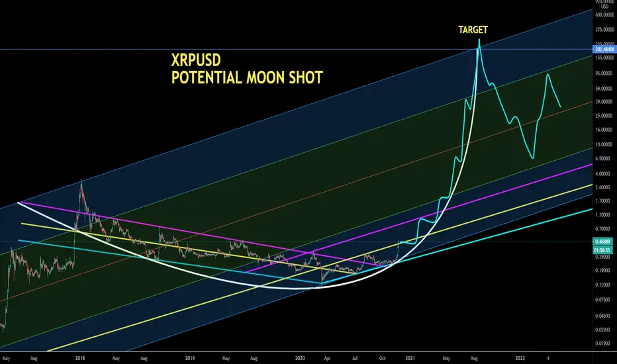Image resolution: width=617 pixels, height=364 pixels.
Task: Select the POTENTIAL MOON SHOT text line
Action: [247, 77]
